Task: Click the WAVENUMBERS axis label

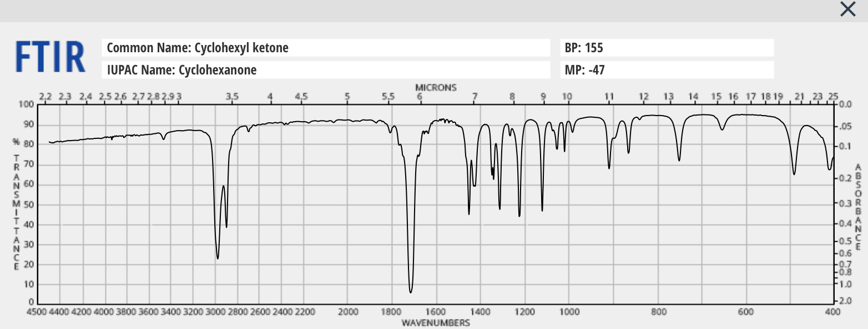Action: click(437, 322)
